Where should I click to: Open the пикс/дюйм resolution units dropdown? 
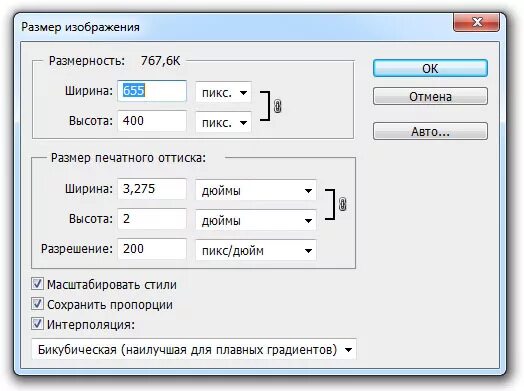pos(256,250)
